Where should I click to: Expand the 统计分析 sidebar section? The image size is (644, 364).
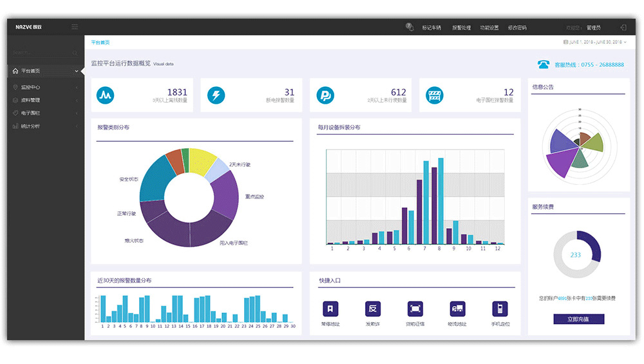pyautogui.click(x=45, y=126)
